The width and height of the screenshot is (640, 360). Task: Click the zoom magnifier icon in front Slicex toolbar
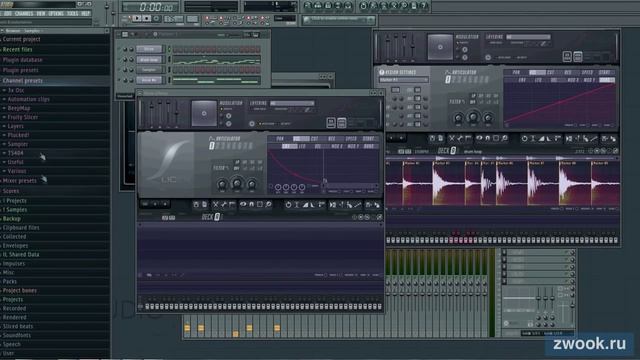click(269, 204)
